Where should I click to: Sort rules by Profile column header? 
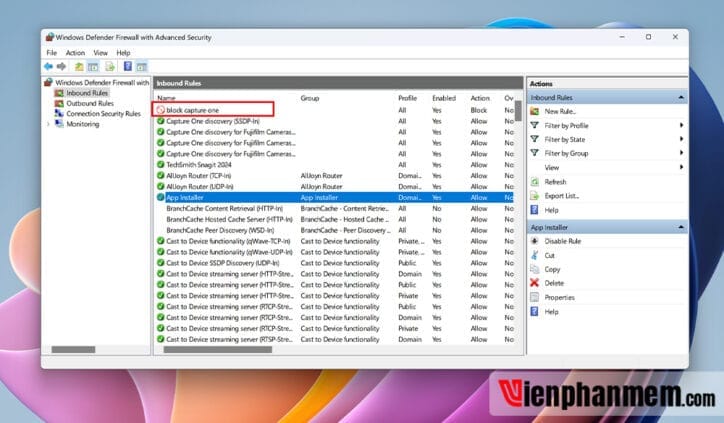coord(407,98)
